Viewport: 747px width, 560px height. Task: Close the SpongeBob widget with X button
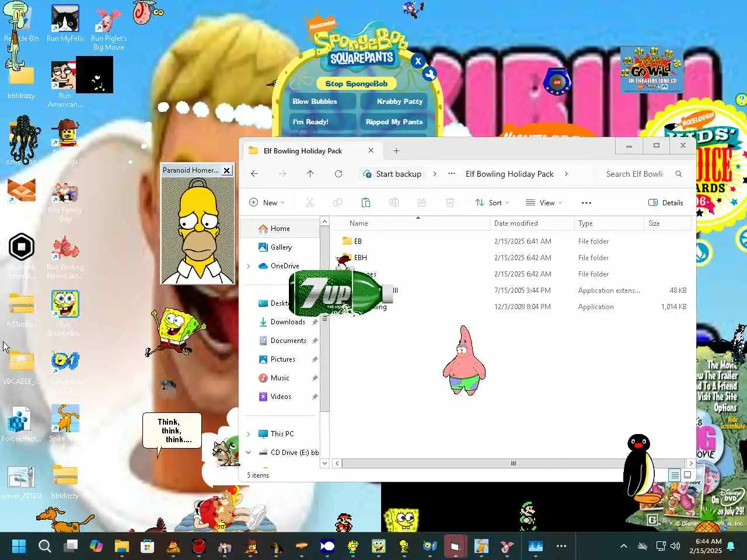[x=418, y=61]
